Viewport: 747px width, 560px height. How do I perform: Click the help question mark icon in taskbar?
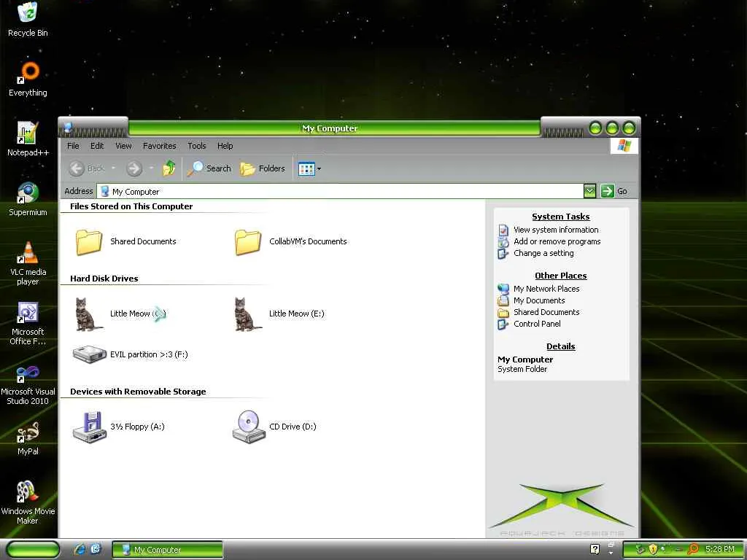[x=595, y=550]
